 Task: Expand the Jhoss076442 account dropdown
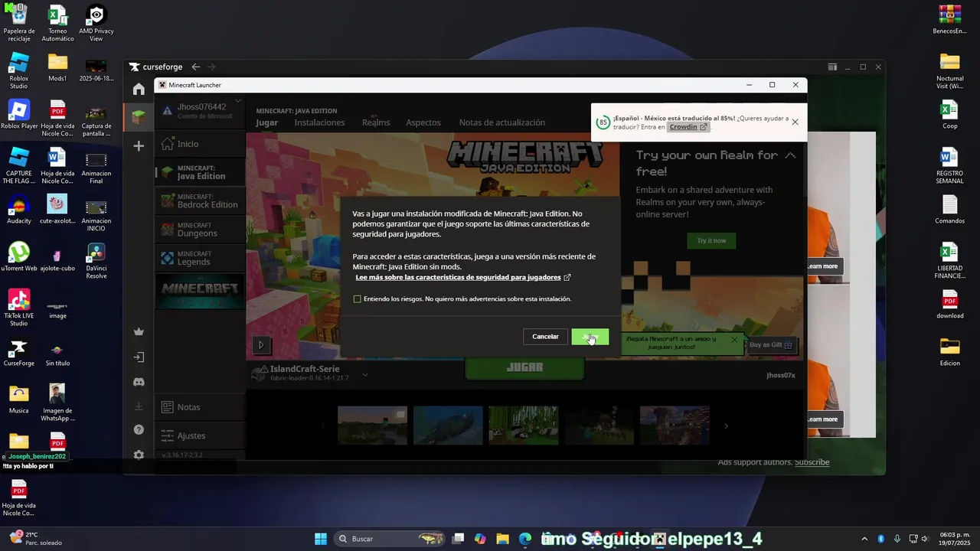point(238,101)
